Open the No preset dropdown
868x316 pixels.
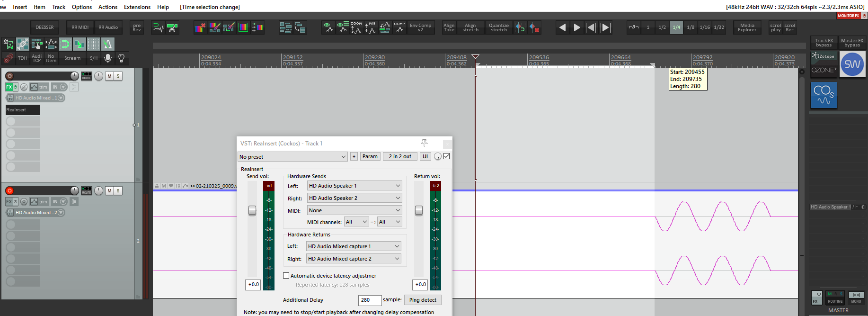[x=292, y=156]
